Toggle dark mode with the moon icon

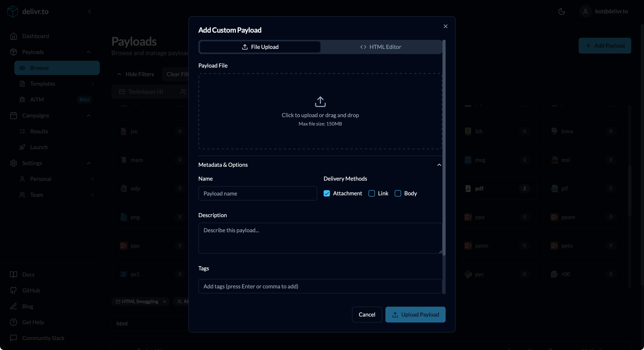[x=562, y=12]
